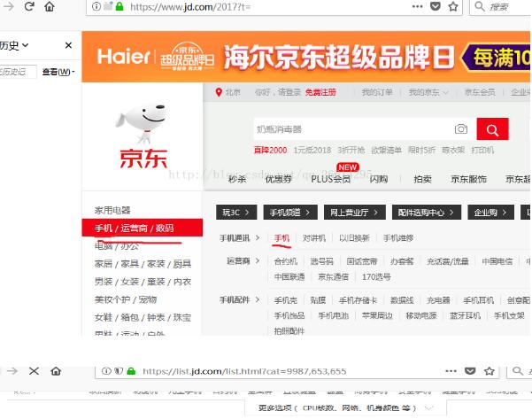Click the 北京 location pin
This screenshot has height=419, width=532.
click(x=219, y=92)
